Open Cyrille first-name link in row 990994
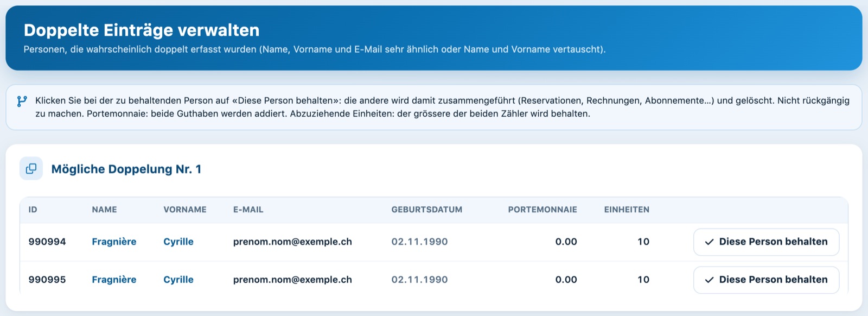The width and height of the screenshot is (868, 316). point(178,242)
